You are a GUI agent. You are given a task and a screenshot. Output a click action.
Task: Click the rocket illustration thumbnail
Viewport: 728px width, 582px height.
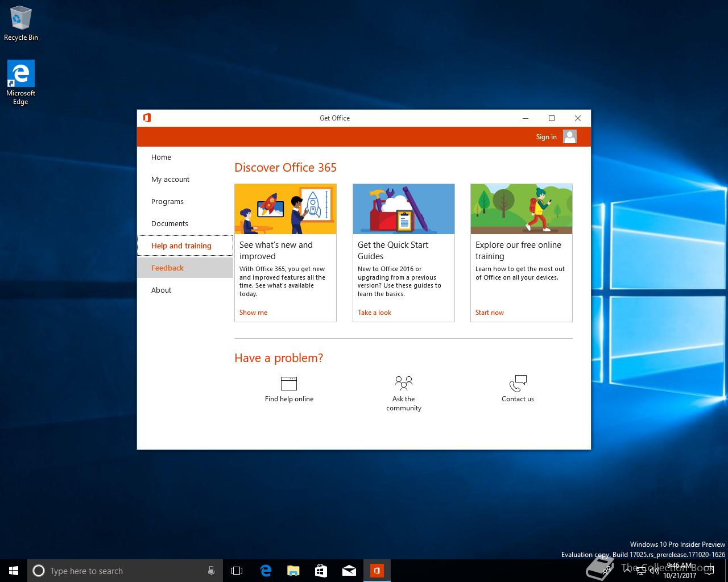coord(286,209)
